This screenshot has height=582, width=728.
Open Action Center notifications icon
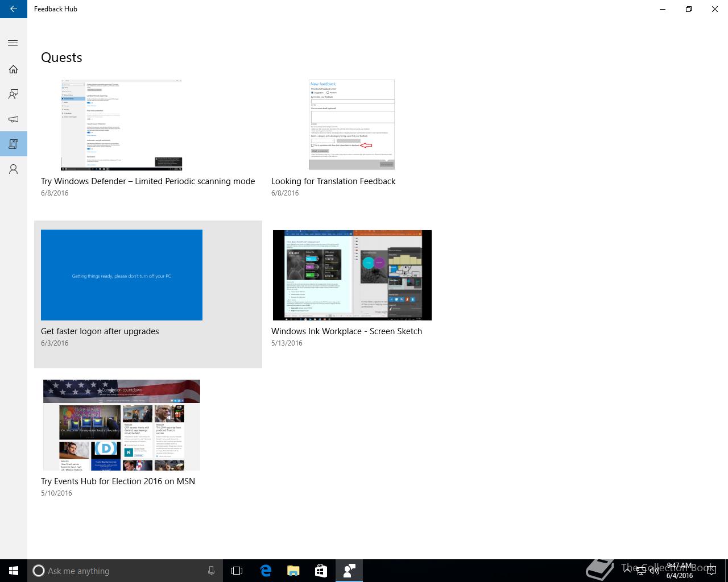711,571
